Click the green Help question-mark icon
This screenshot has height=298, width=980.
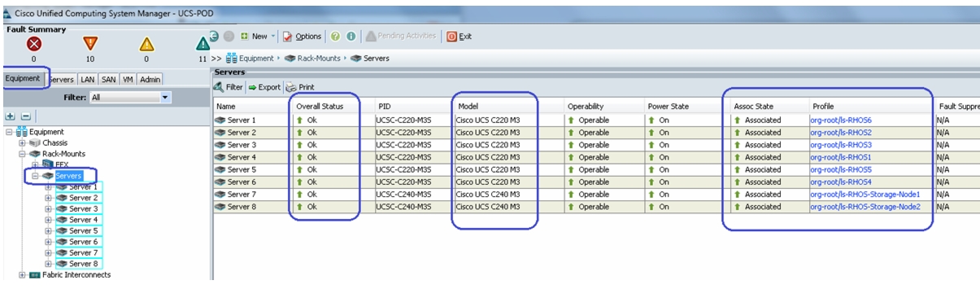point(334,36)
